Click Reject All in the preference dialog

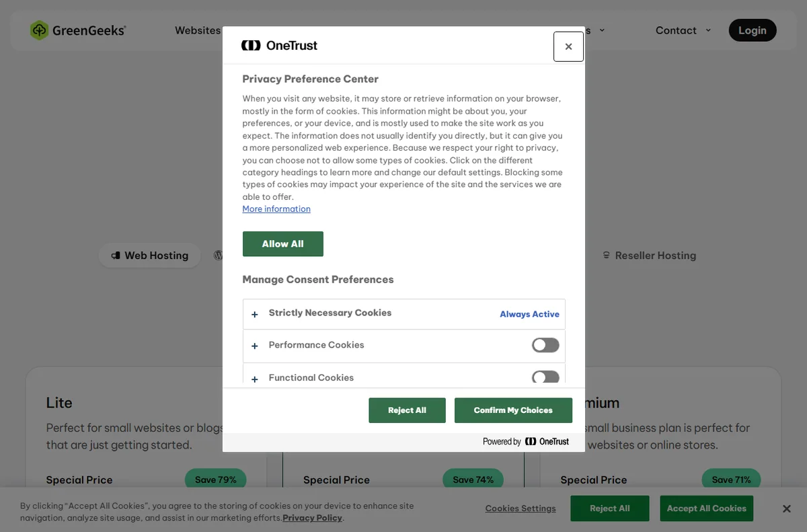[x=407, y=410]
